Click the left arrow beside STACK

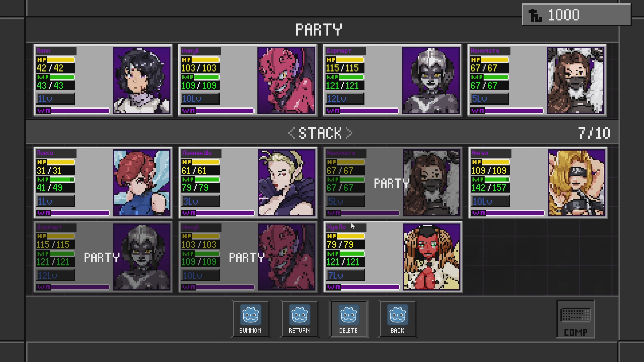pyautogui.click(x=291, y=133)
